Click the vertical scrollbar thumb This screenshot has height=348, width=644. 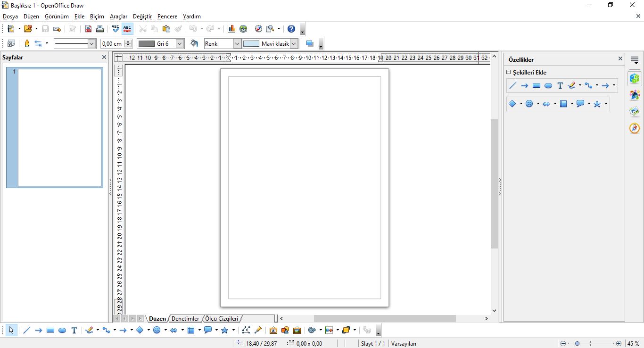coord(494,184)
